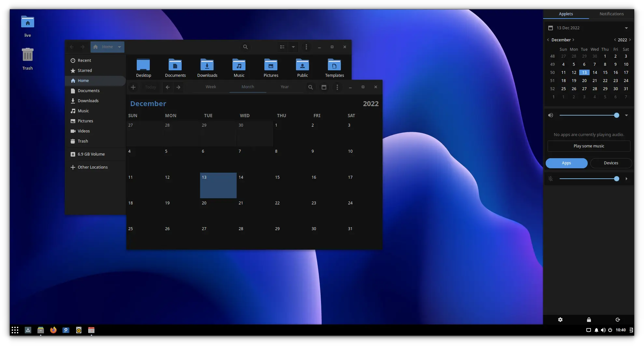Select the Devices button in sound applet
The image size is (644, 346).
(x=611, y=163)
